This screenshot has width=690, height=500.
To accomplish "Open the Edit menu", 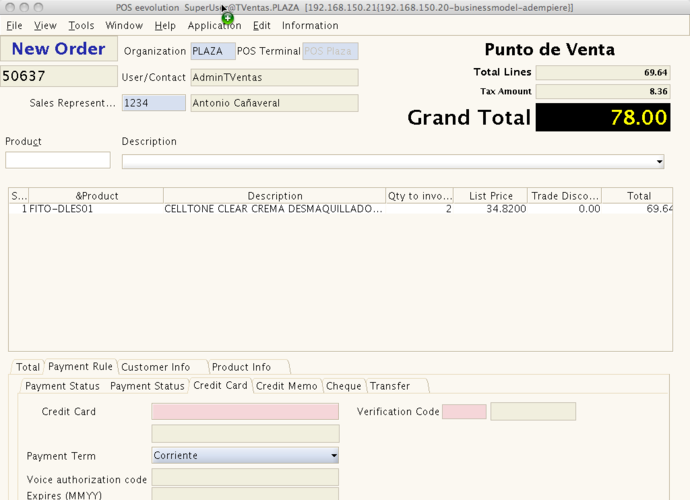I will click(x=261, y=26).
